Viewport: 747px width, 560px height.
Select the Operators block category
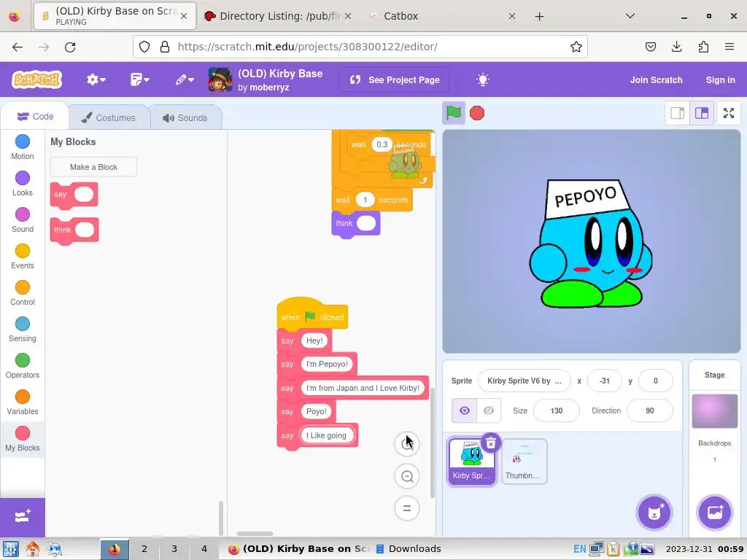point(23,366)
